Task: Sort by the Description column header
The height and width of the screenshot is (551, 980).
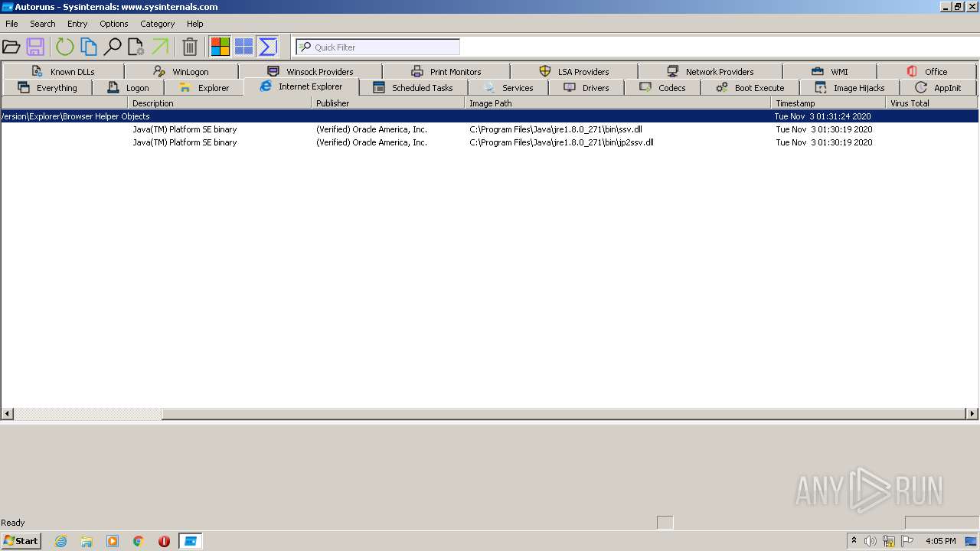Action: coord(220,103)
